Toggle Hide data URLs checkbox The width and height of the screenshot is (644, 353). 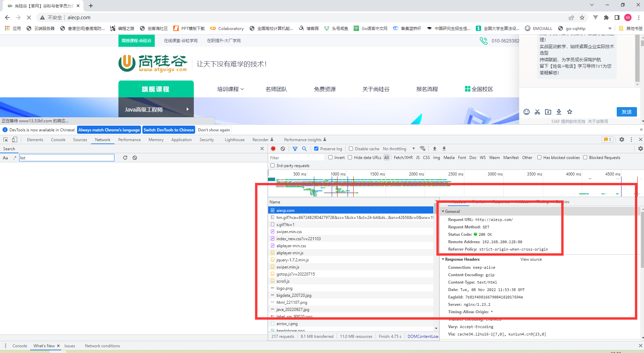pos(350,157)
